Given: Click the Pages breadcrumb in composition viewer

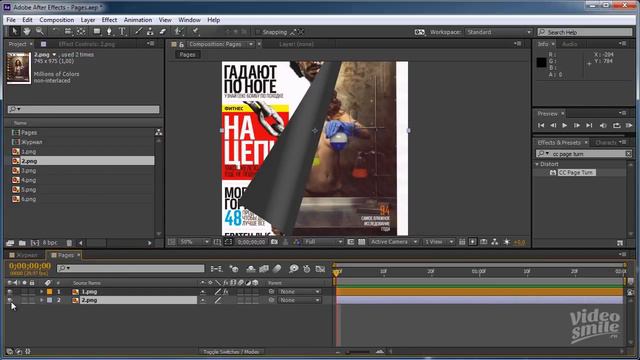Looking at the screenshot, I should click(187, 55).
